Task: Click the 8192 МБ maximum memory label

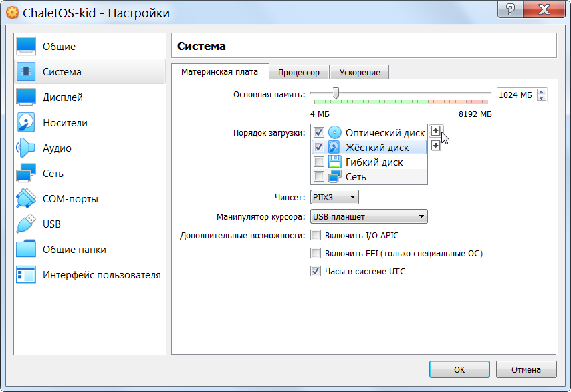Action: (475, 114)
